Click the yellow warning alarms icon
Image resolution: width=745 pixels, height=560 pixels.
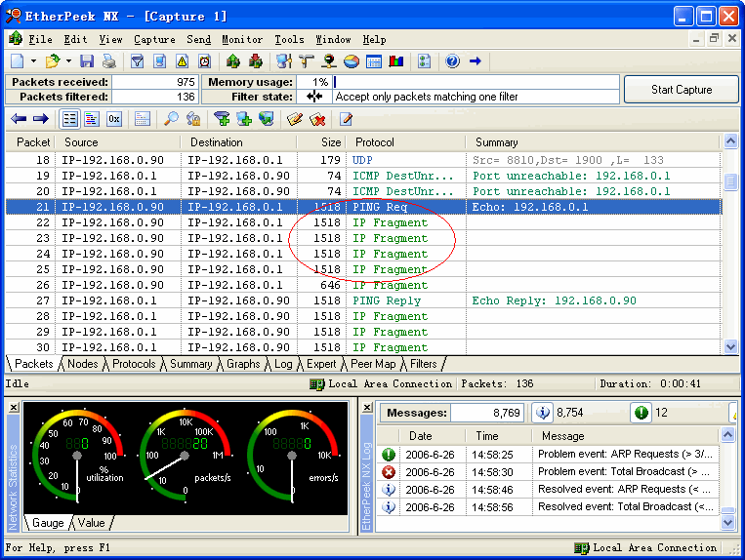(182, 61)
